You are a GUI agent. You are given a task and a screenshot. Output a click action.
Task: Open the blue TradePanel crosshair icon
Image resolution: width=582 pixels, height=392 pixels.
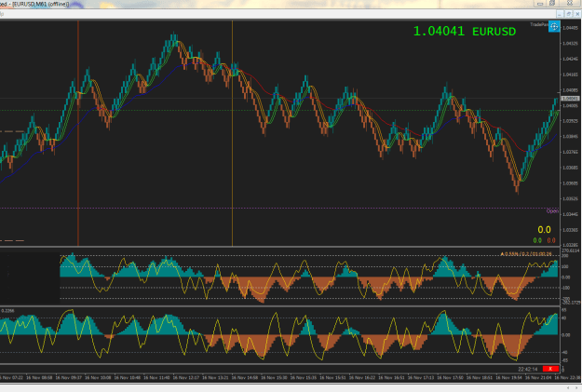click(554, 27)
